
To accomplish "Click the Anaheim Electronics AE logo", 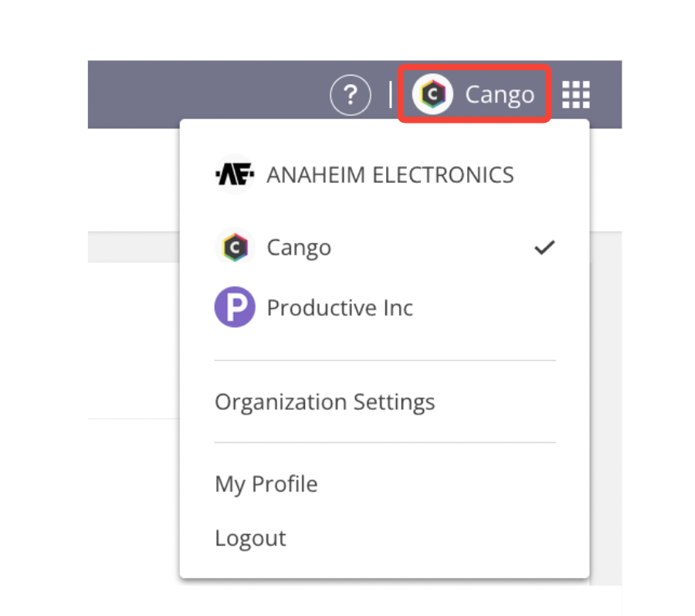I will coord(234,174).
